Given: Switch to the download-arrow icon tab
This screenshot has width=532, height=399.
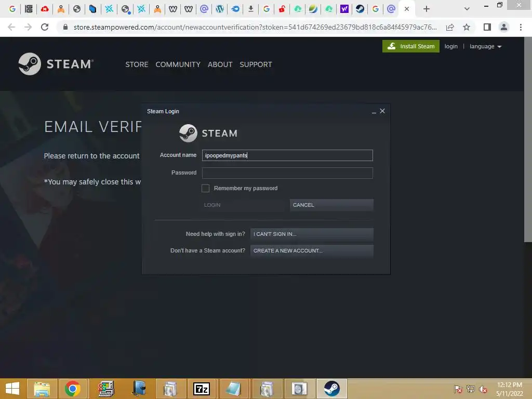Looking at the screenshot, I should (251, 9).
